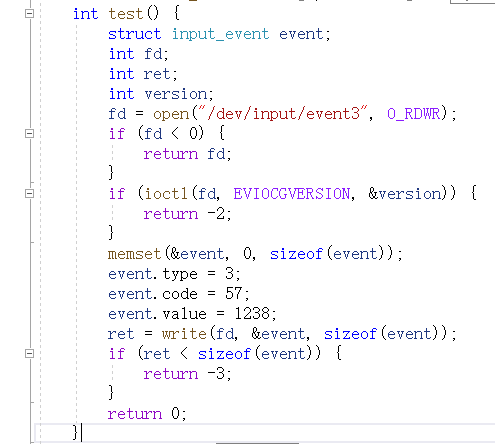Click the write function call

coord(184,334)
